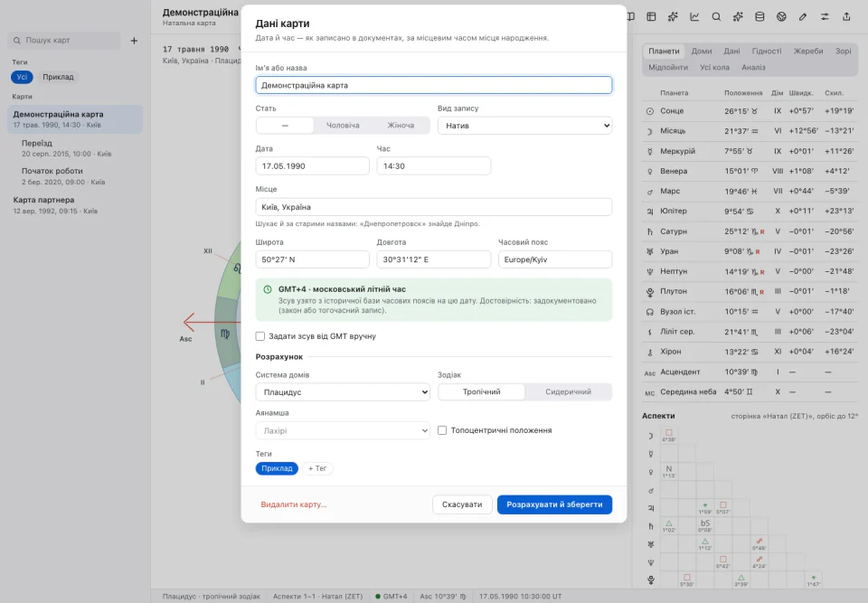Image resolution: width=868 pixels, height=603 pixels.
Task: Open the database icon in toolbar
Action: (759, 16)
